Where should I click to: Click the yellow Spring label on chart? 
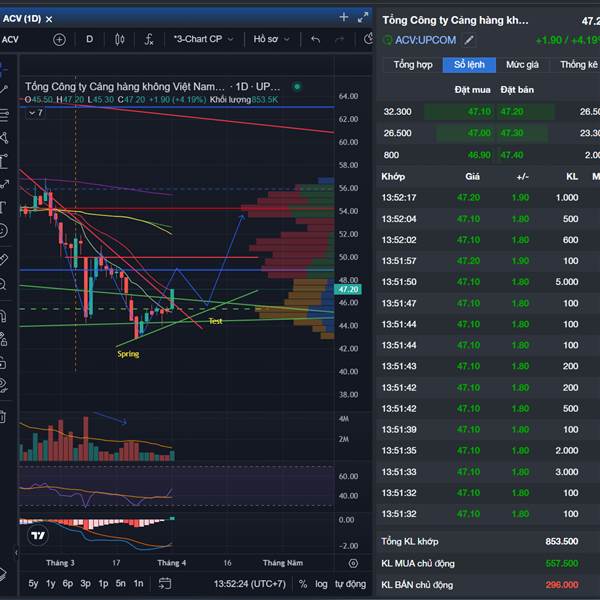click(128, 354)
